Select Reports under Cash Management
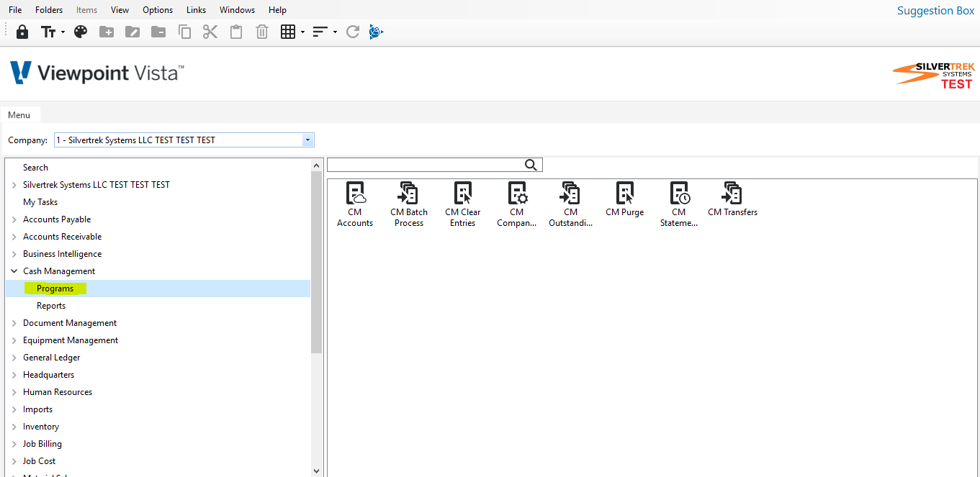 pos(51,306)
